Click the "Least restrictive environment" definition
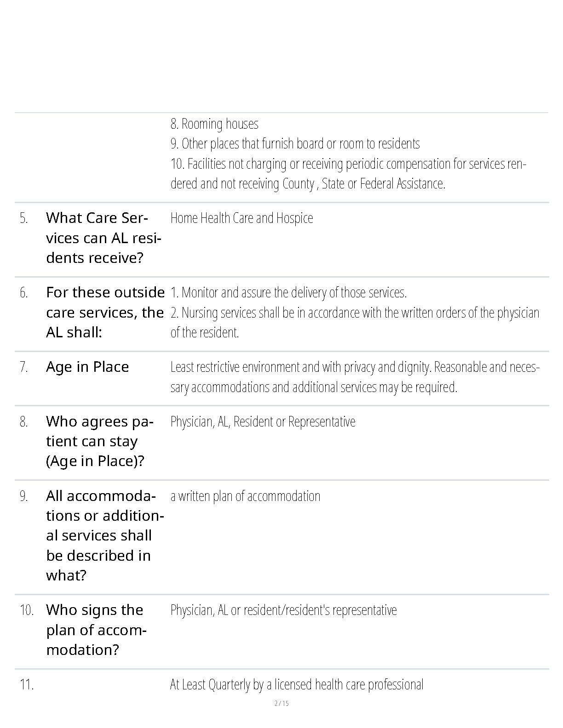 [354, 377]
